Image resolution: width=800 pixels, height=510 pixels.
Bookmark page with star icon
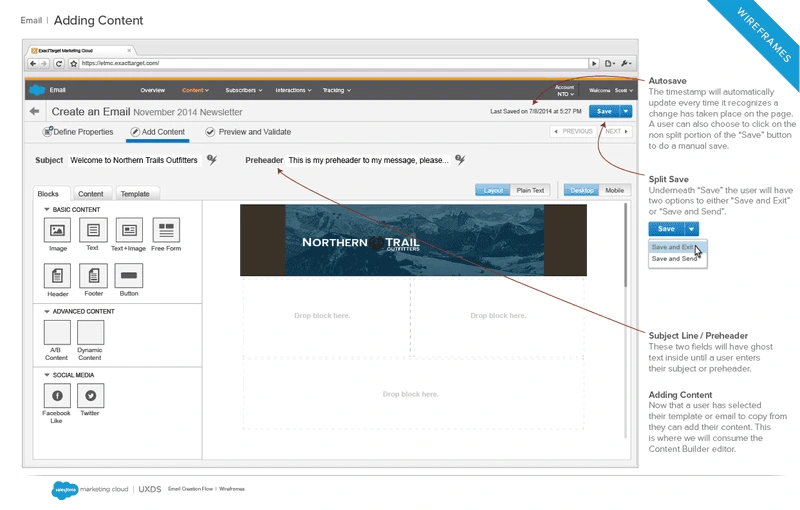pos(73,63)
